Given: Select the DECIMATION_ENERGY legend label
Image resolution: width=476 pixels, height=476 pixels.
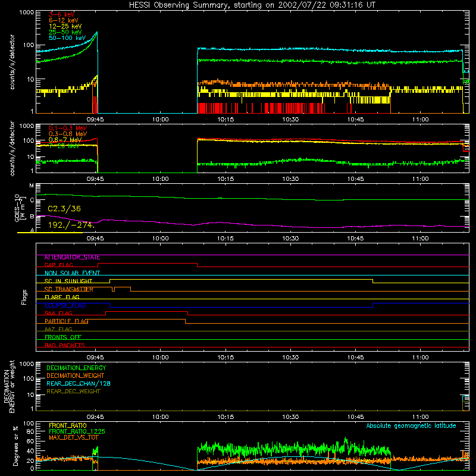Looking at the screenshot, I should [x=76, y=368].
